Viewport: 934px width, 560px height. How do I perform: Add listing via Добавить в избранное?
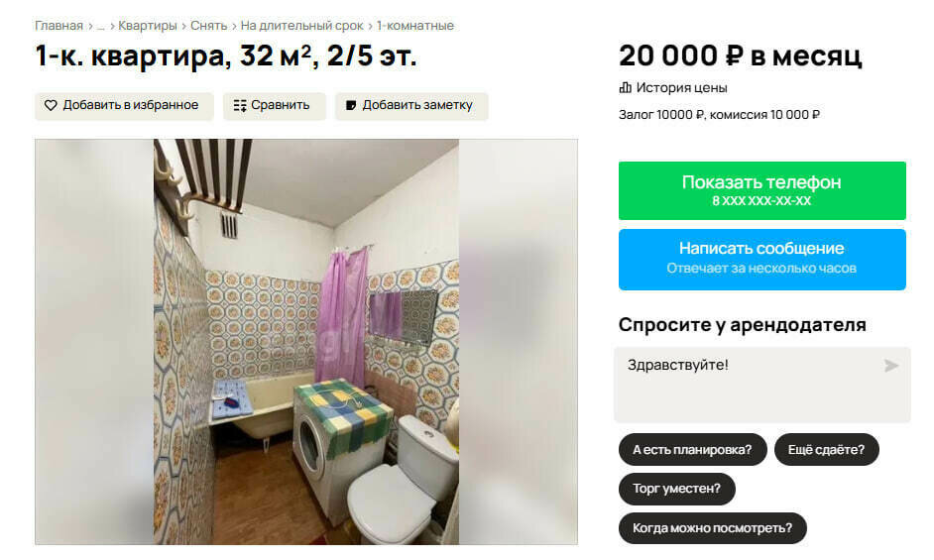click(x=124, y=106)
